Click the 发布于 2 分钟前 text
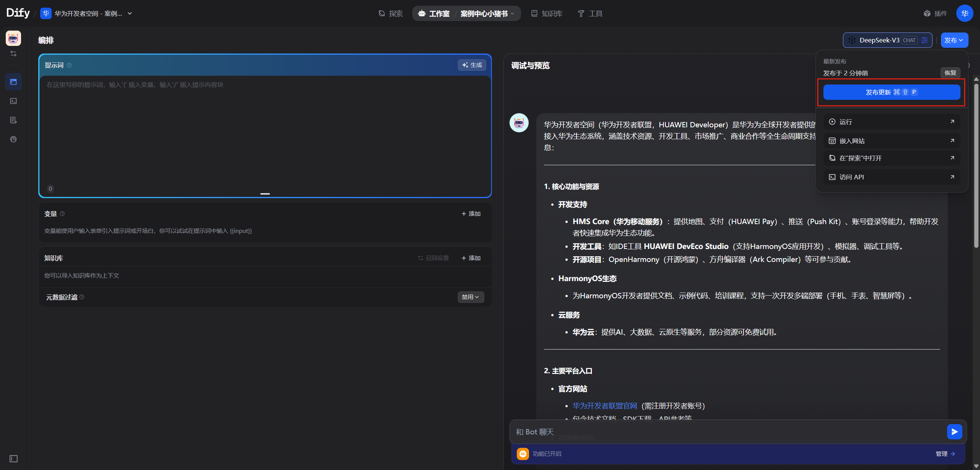The height and width of the screenshot is (470, 980). (x=846, y=73)
